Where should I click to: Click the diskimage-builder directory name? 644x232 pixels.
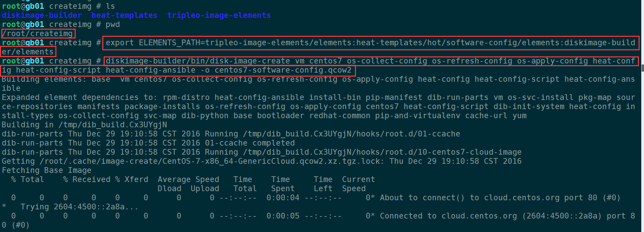tap(42, 15)
